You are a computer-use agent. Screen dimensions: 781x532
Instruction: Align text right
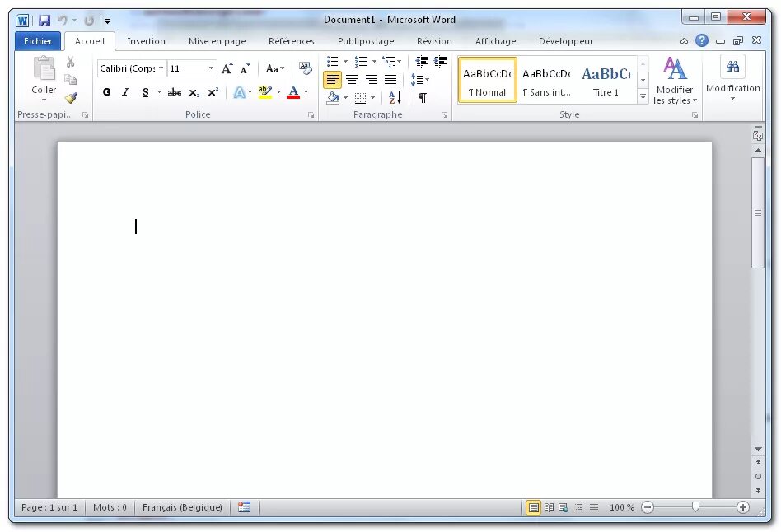coord(371,80)
